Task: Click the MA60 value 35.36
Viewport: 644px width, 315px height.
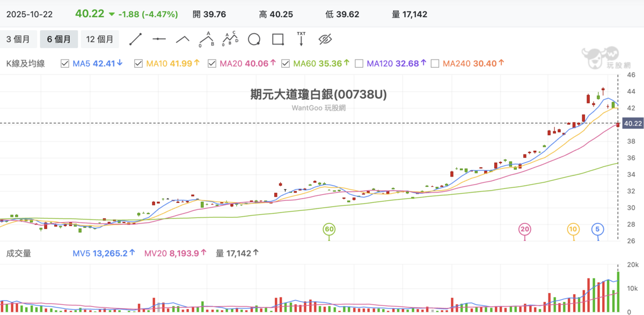Action: pos(330,63)
